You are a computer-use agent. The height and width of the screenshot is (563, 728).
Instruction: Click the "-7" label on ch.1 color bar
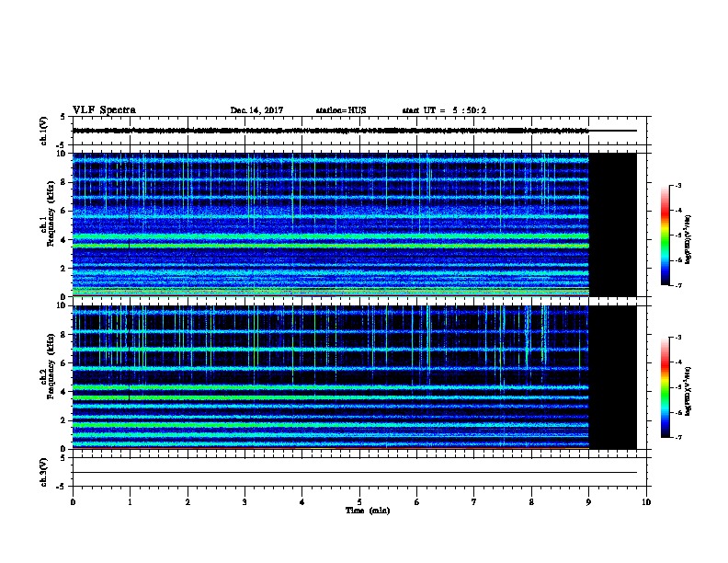coord(677,285)
